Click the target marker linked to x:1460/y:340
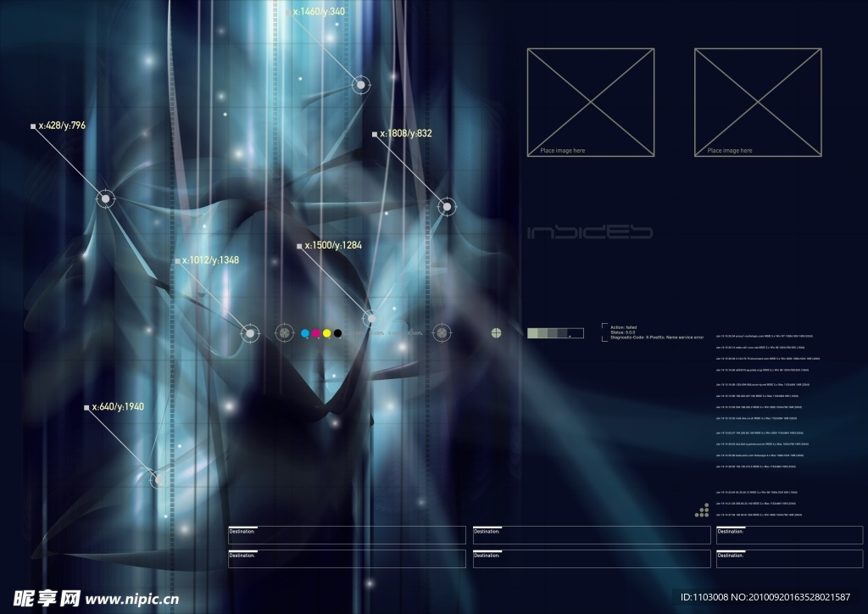 [x=361, y=85]
